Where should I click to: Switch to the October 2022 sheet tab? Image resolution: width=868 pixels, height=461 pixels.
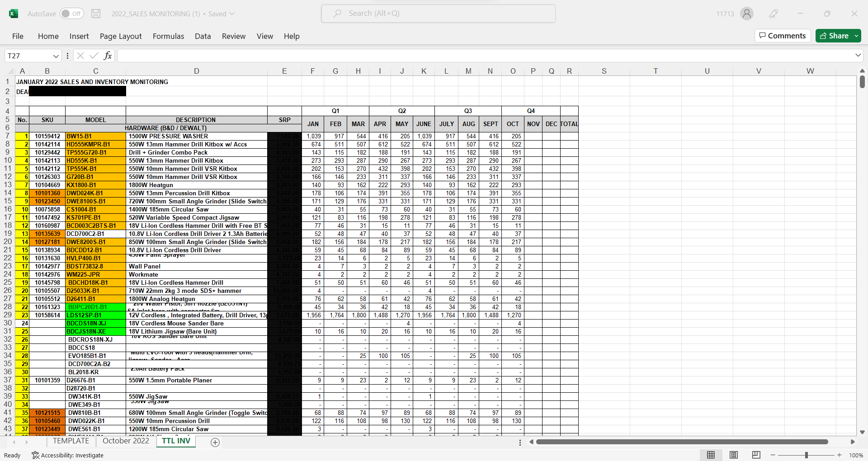coord(126,441)
